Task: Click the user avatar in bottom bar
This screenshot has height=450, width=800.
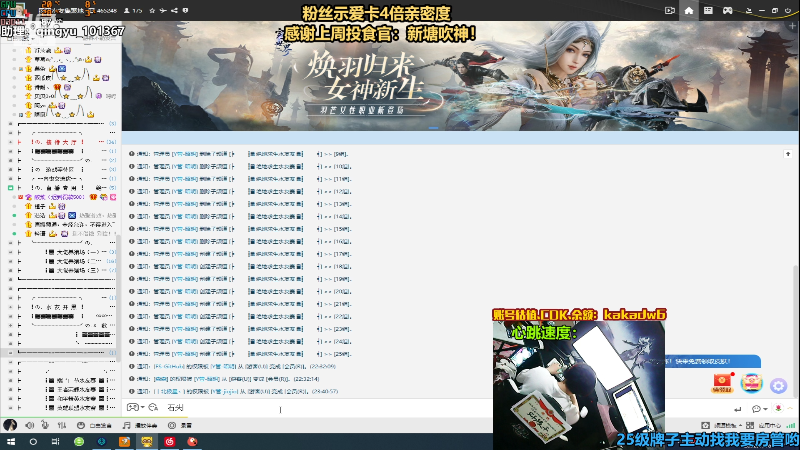Action: [10, 424]
